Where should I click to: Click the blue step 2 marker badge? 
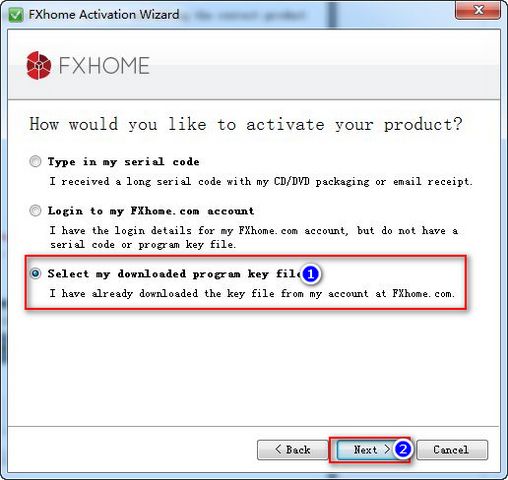pyautogui.click(x=403, y=449)
